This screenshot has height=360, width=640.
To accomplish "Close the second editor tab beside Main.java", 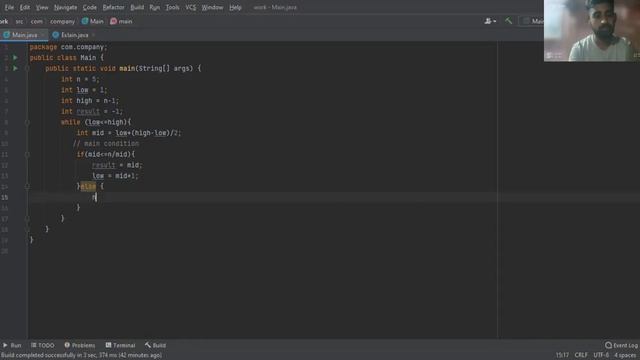I will pos(93,35).
